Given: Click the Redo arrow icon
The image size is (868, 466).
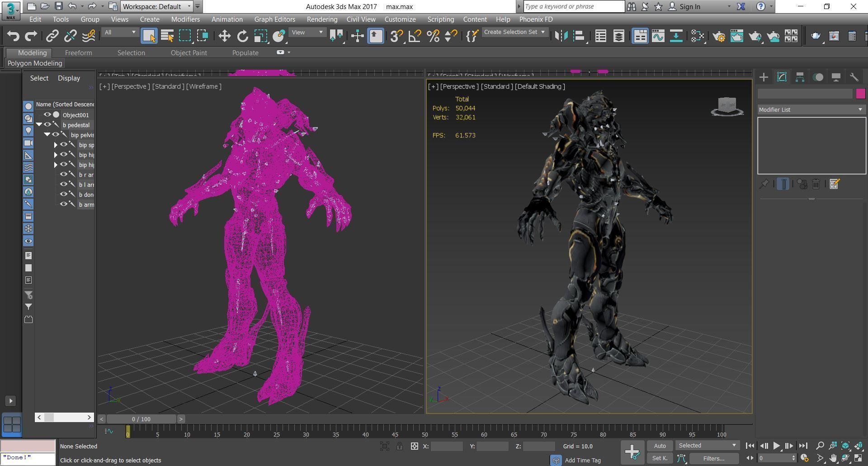Looking at the screenshot, I should click(x=31, y=36).
